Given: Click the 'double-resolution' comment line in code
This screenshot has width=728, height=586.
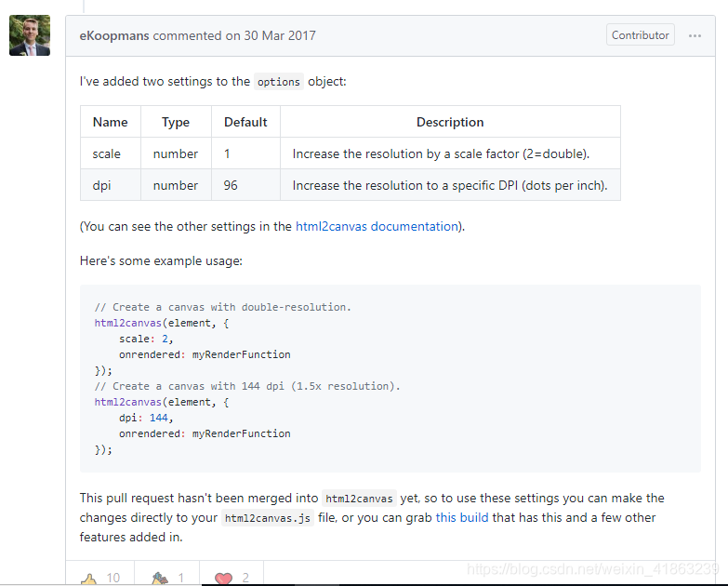Looking at the screenshot, I should point(223,307).
